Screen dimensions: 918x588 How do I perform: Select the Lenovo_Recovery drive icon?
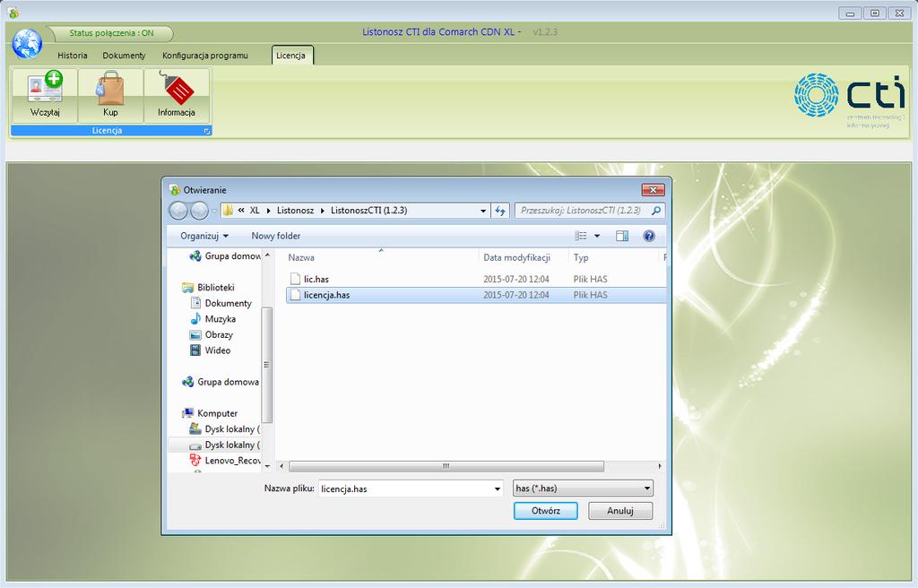[195, 461]
